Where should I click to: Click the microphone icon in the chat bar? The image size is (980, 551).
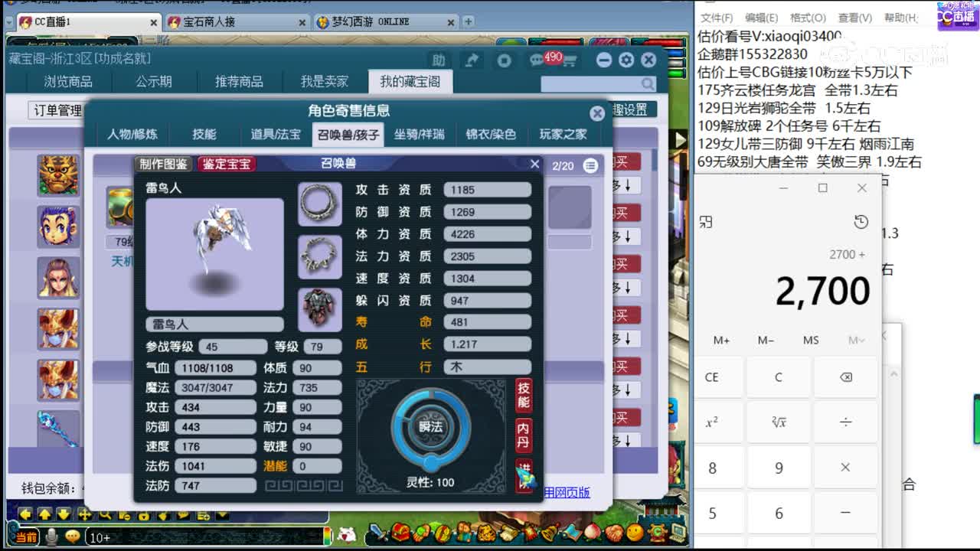coord(51,536)
